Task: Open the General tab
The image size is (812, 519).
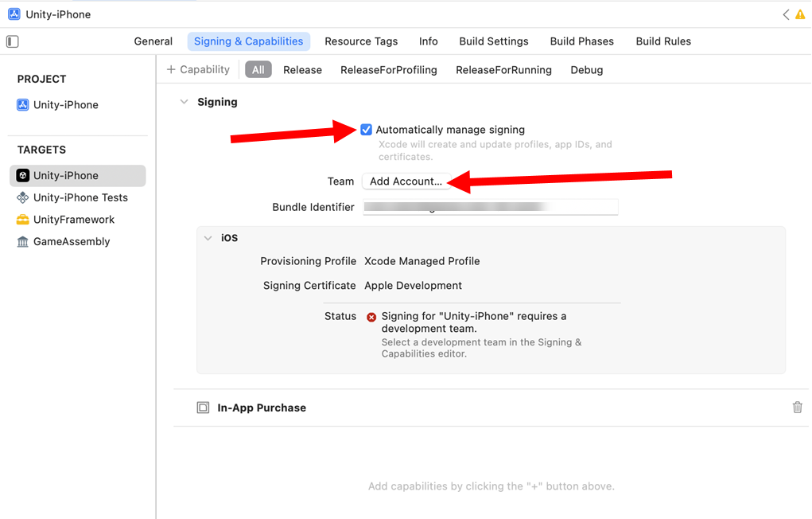Action: pyautogui.click(x=153, y=41)
